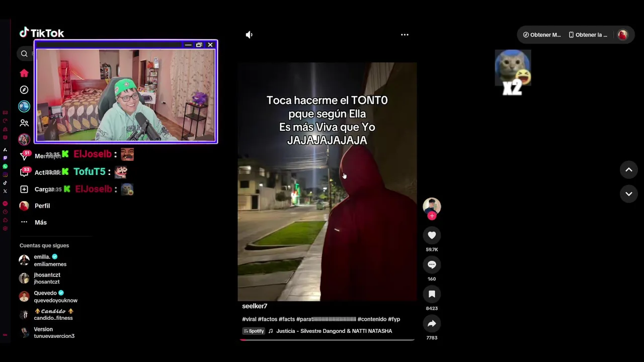
Task: Open the TikTok search field
Action: [24, 53]
